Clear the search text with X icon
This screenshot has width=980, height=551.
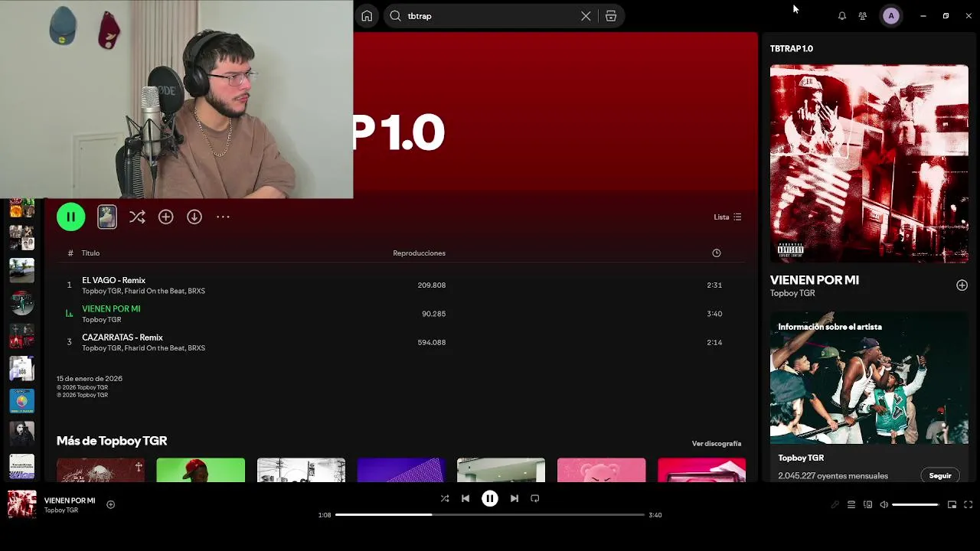pos(586,16)
